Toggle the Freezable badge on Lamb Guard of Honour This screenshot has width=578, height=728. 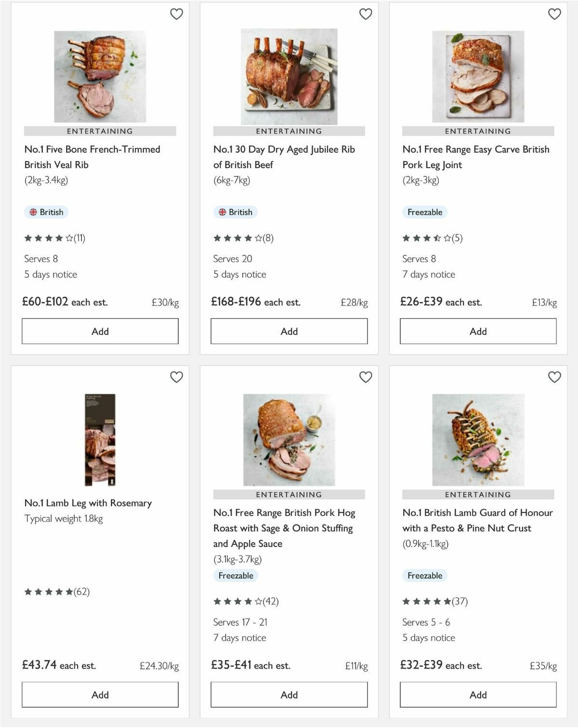point(425,575)
